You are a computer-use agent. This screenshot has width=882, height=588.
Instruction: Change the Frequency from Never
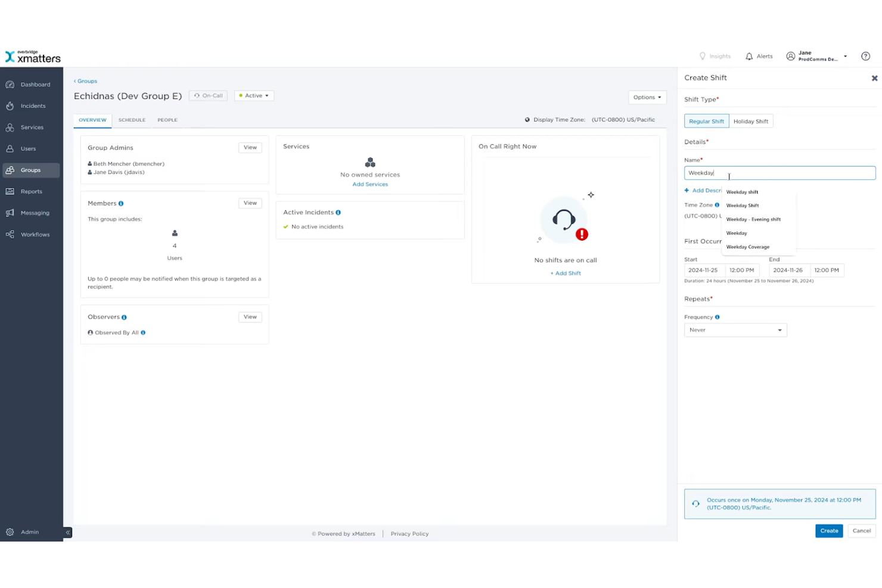(735, 329)
